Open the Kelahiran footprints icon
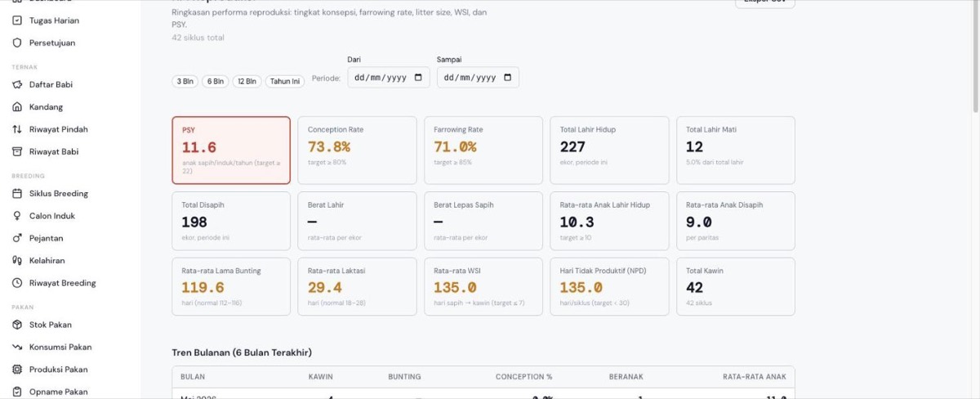The height and width of the screenshot is (399, 980). (x=17, y=261)
